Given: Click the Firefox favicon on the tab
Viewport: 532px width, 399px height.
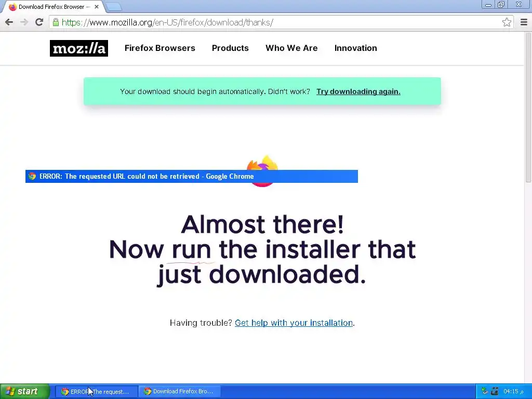Looking at the screenshot, I should pos(12,7).
